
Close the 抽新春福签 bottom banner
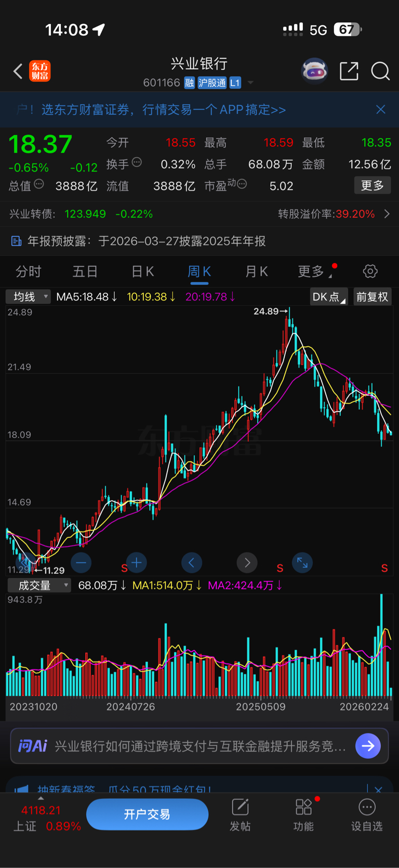point(379,789)
